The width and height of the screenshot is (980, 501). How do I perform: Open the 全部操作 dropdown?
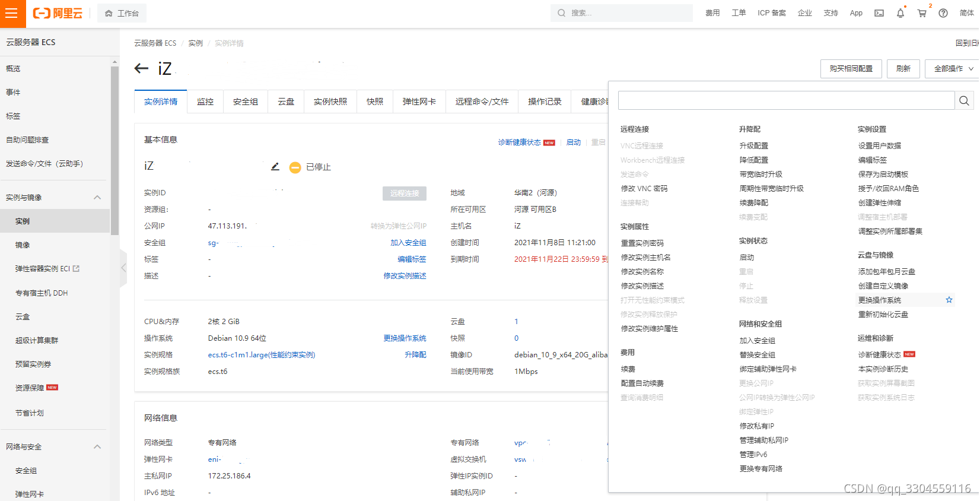(x=953, y=69)
